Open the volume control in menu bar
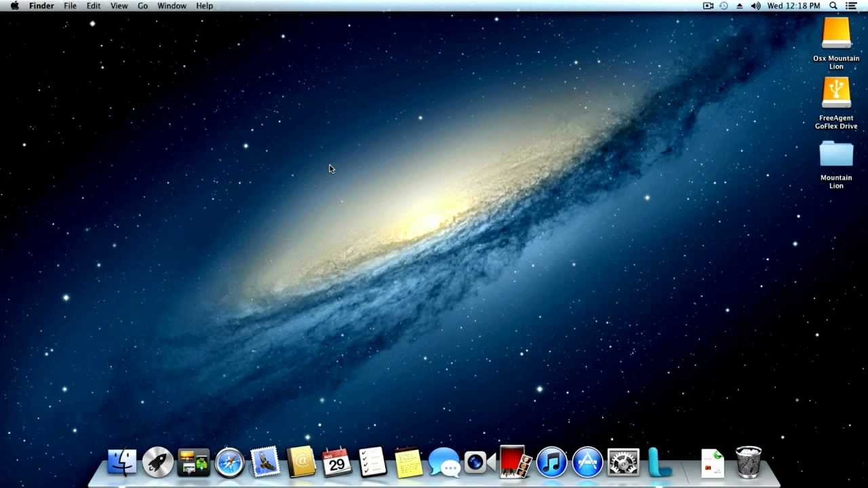This screenshot has width=868, height=488. click(755, 6)
